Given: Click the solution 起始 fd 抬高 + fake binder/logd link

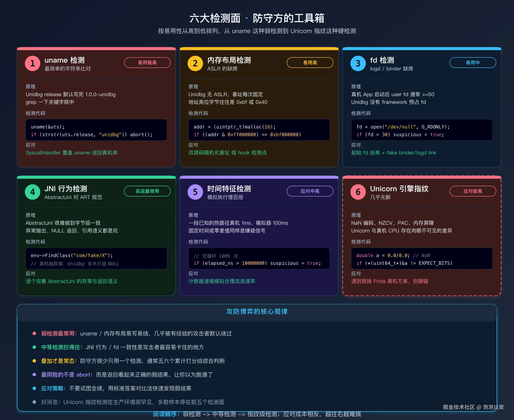Looking at the screenshot, I should pyautogui.click(x=394, y=153).
